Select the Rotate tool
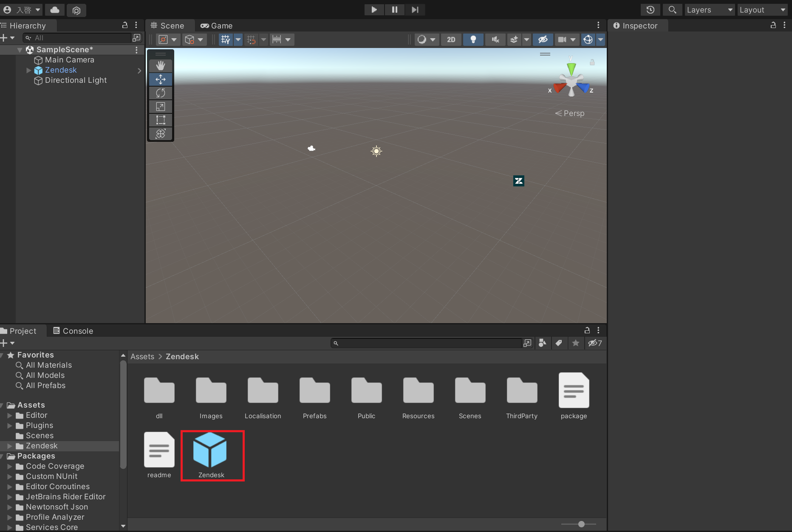Screen dimensions: 792x532 (161, 93)
